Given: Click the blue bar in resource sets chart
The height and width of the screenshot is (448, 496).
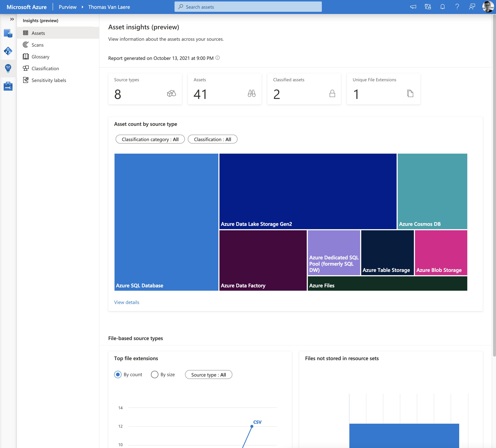Looking at the screenshot, I should click(404, 436).
